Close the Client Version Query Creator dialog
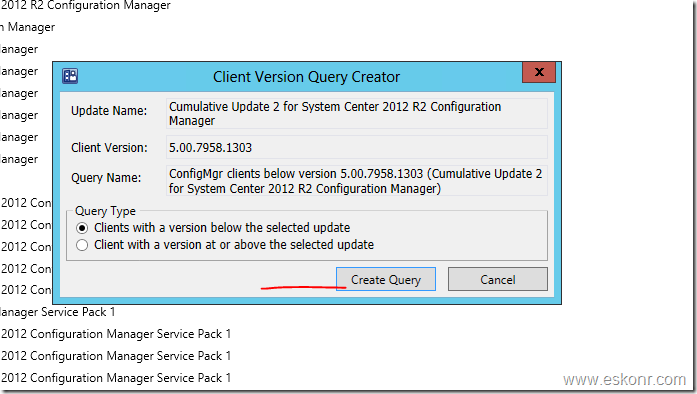Viewport: 697px width, 394px height. [x=539, y=72]
